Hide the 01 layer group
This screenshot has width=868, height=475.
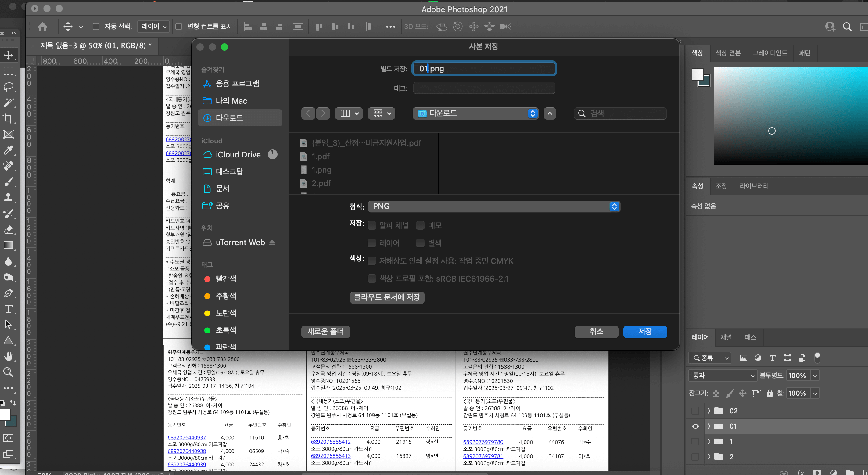[695, 426]
